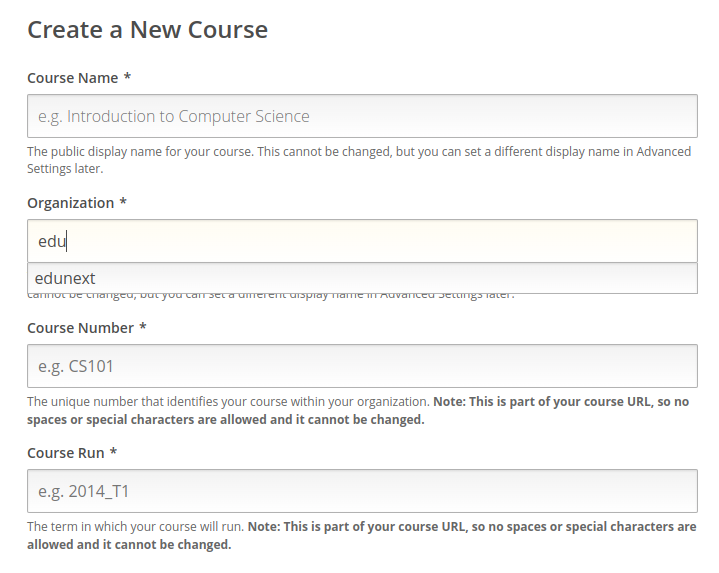Focus the Organization field containing 'edu'
Viewport: 719px width, 573px height.
362,241
